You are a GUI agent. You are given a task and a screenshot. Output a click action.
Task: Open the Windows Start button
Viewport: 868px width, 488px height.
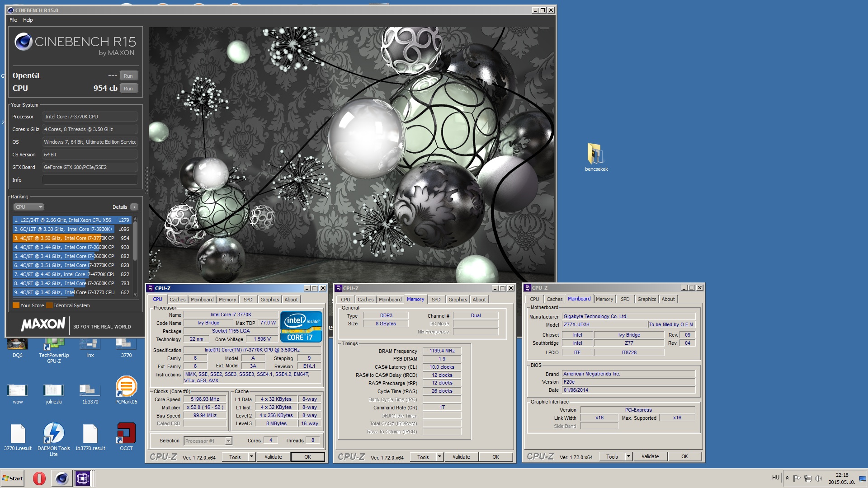pyautogui.click(x=13, y=478)
